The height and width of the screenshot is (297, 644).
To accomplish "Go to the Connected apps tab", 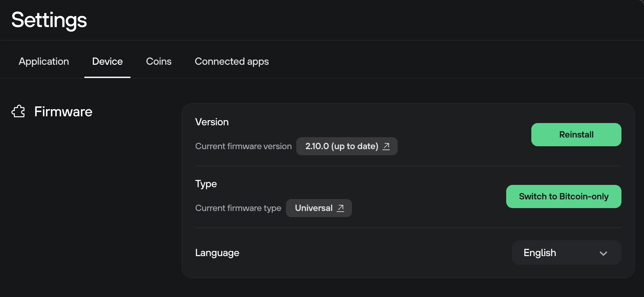I will (232, 61).
